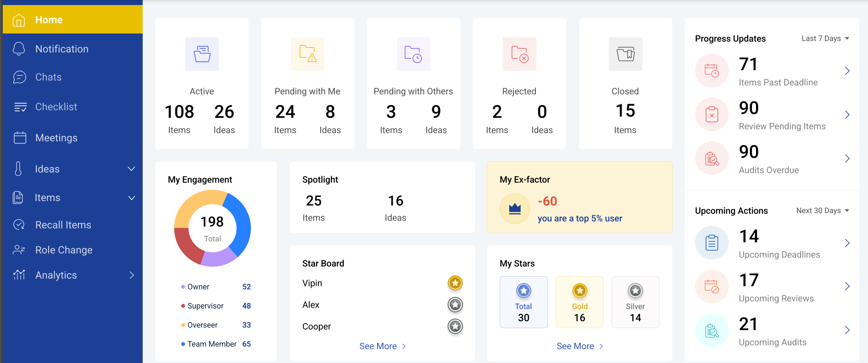Click the Closed folder icon
Image resolution: width=868 pixels, height=363 pixels.
coord(625,54)
